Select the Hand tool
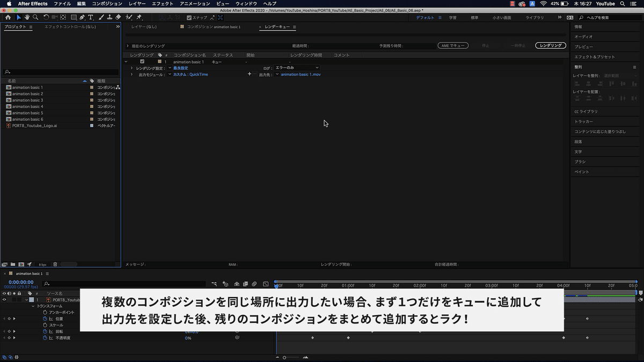This screenshot has width=644, height=362. (27, 18)
